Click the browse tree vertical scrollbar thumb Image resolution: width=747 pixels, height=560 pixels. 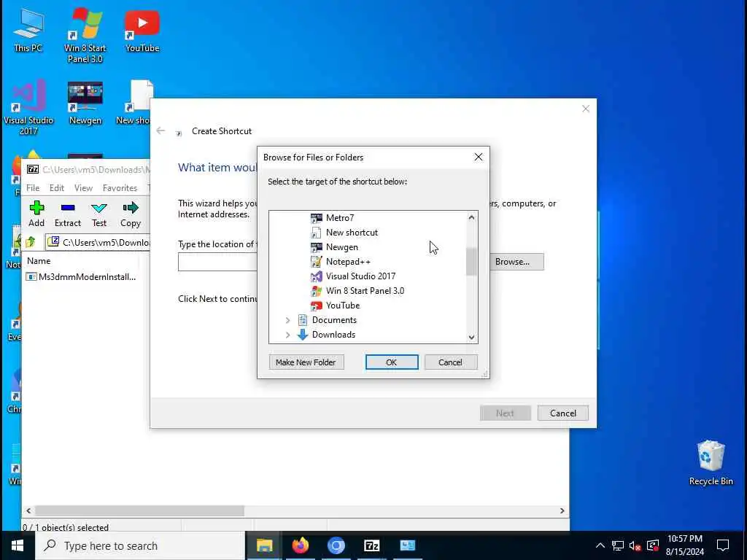pos(471,262)
